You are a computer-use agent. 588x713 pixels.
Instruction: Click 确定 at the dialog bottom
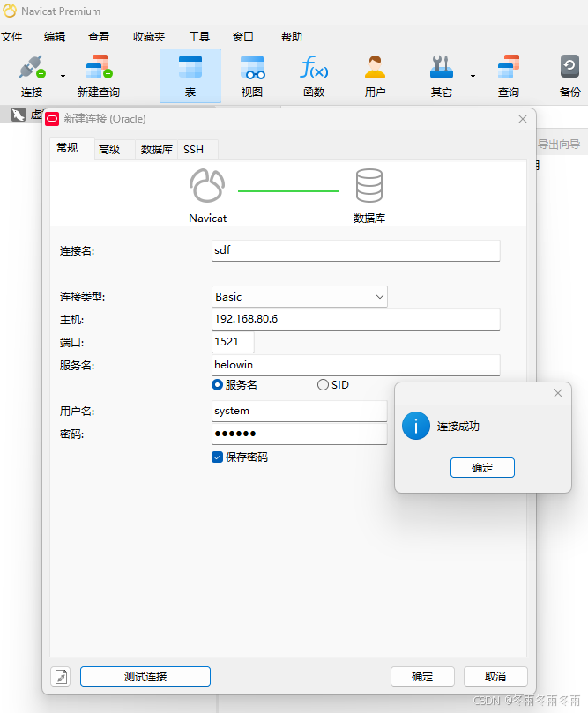click(422, 677)
